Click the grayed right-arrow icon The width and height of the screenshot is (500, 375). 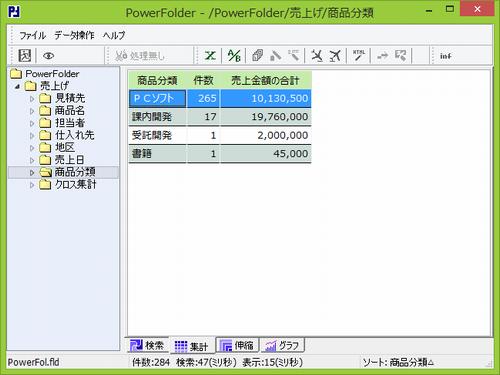pyautogui.click(x=382, y=55)
